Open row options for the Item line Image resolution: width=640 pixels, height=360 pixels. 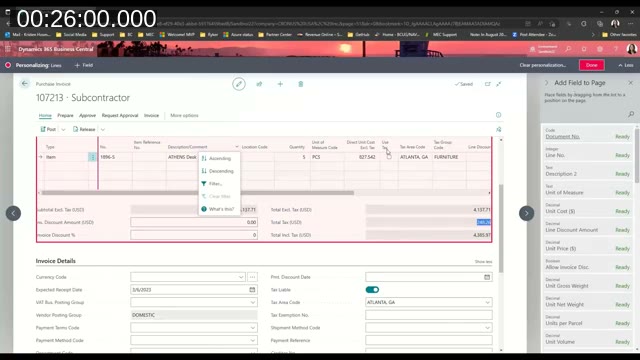(x=92, y=157)
